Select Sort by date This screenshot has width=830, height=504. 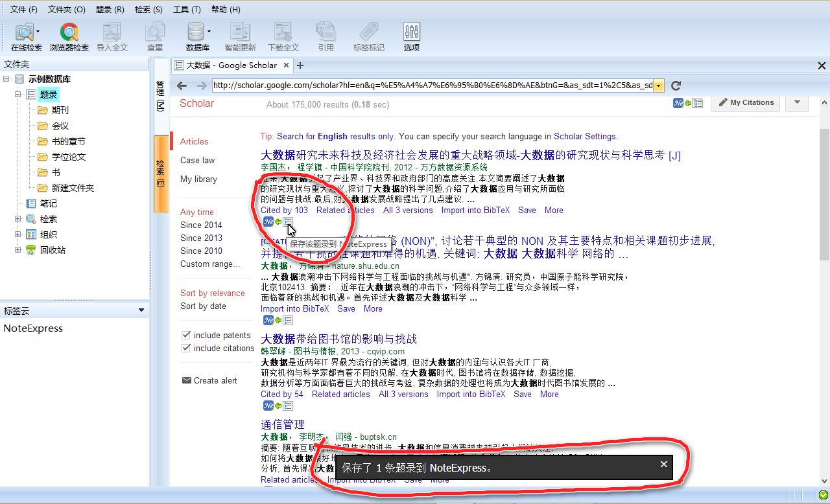click(x=203, y=306)
